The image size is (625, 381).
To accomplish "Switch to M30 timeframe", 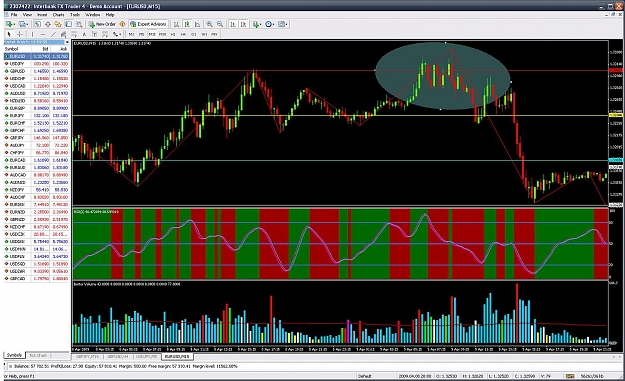I will (162, 34).
